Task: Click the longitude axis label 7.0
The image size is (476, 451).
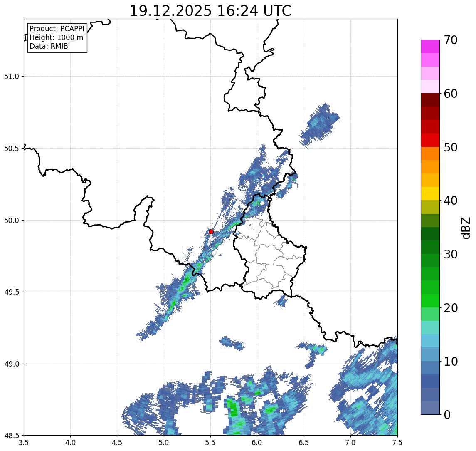Action: [x=351, y=443]
